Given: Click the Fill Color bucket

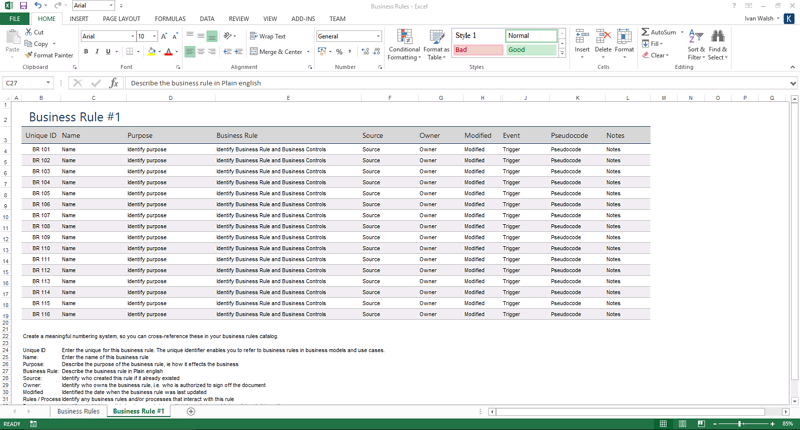Looking at the screenshot, I should (151, 52).
